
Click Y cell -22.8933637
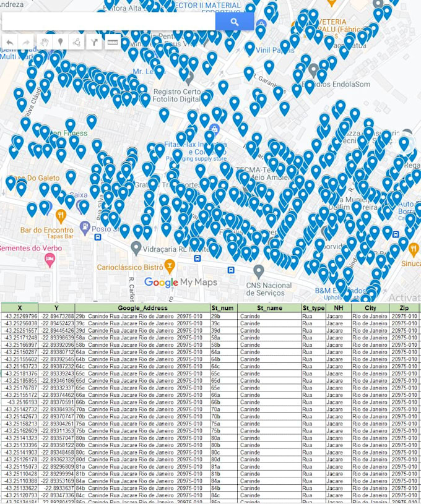click(x=56, y=488)
